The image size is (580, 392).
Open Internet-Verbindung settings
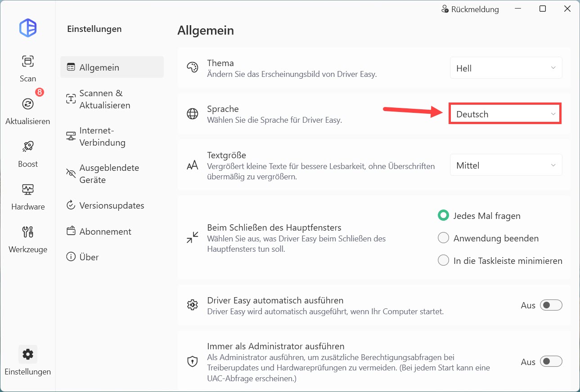(x=112, y=136)
